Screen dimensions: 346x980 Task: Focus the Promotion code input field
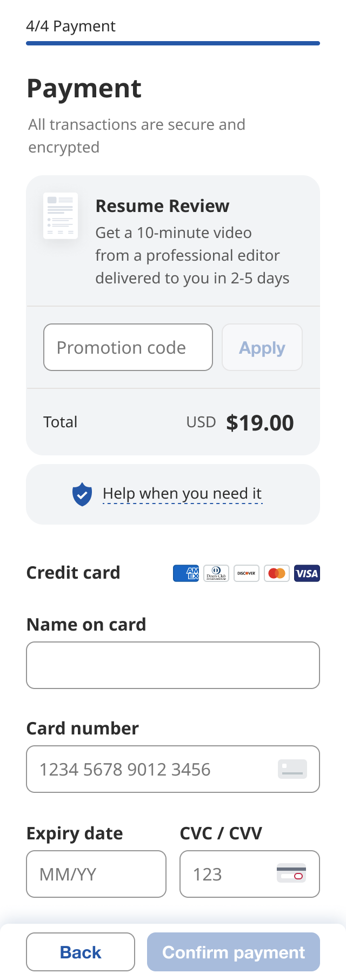[128, 347]
